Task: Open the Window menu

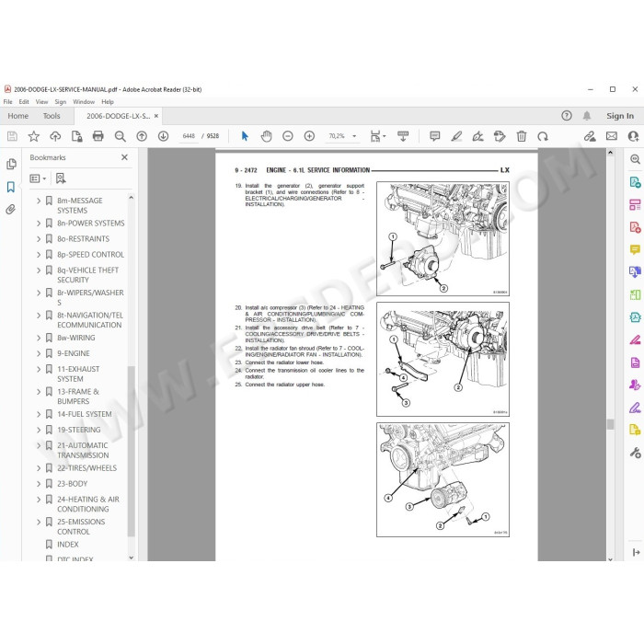Action: coord(84,102)
